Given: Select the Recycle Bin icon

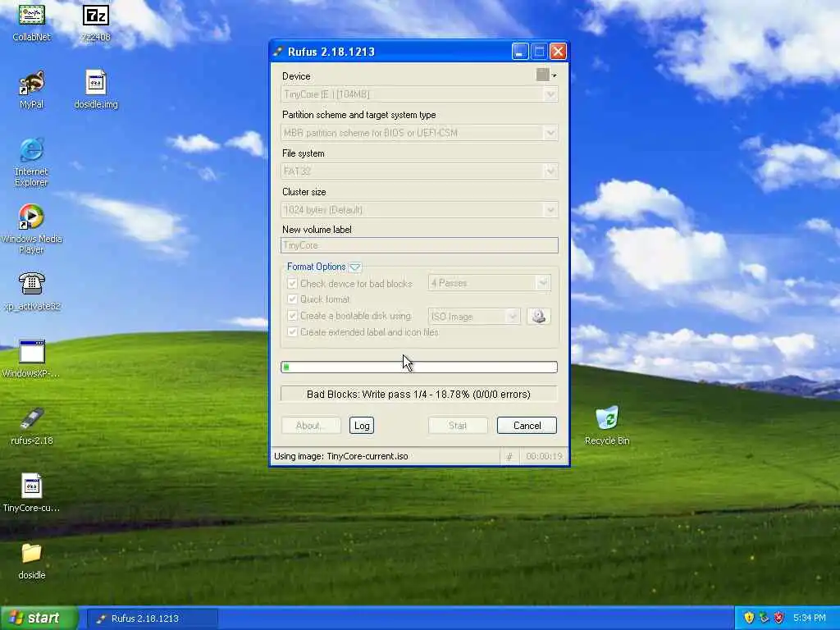Looking at the screenshot, I should [x=607, y=426].
